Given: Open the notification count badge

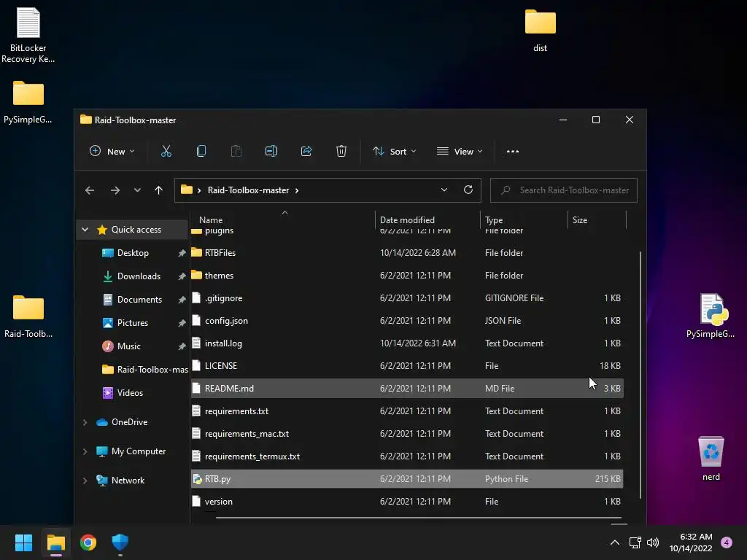Looking at the screenshot, I should pyautogui.click(x=727, y=542).
